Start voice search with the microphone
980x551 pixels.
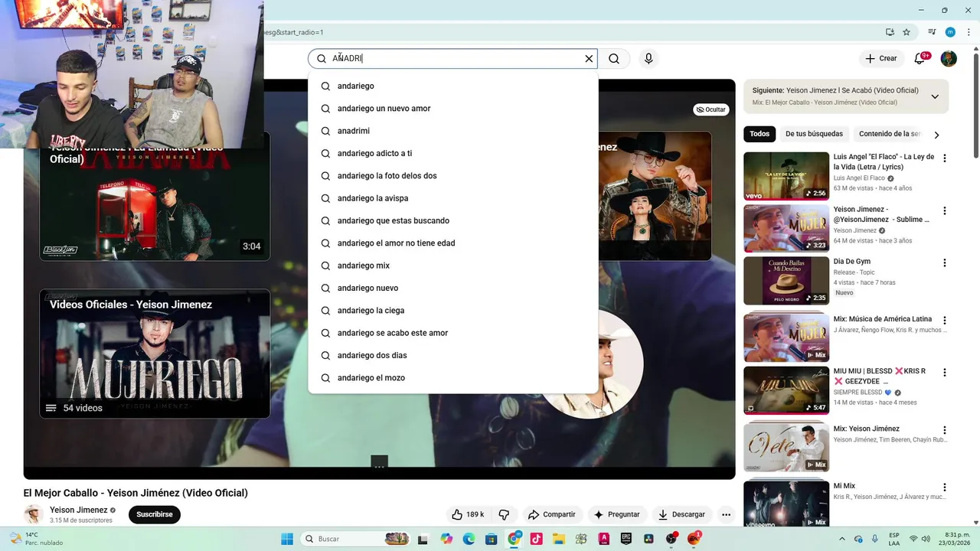pos(648,59)
